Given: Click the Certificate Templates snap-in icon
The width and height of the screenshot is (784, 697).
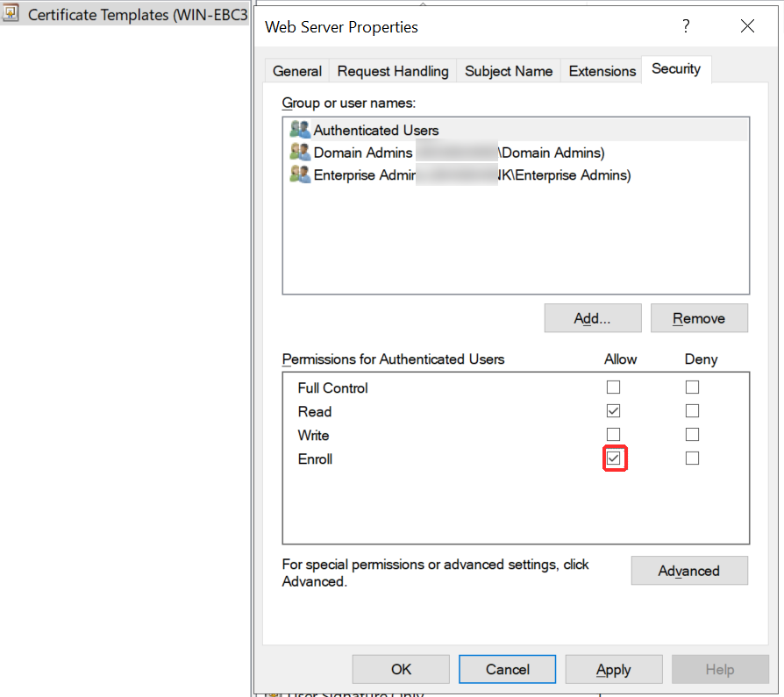Looking at the screenshot, I should pyautogui.click(x=11, y=13).
